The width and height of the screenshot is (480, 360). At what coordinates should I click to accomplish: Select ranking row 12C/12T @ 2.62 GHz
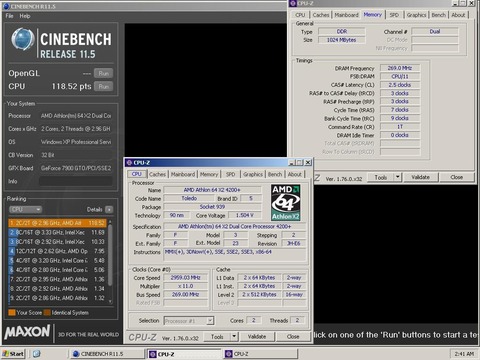57,251
